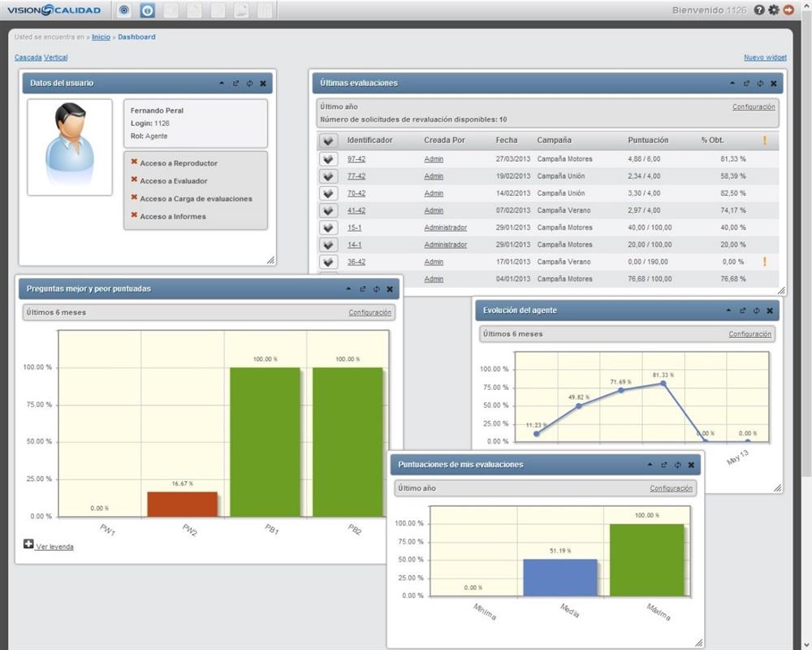The image size is (812, 650).
Task: Open Nuevo widget
Action: [766, 57]
